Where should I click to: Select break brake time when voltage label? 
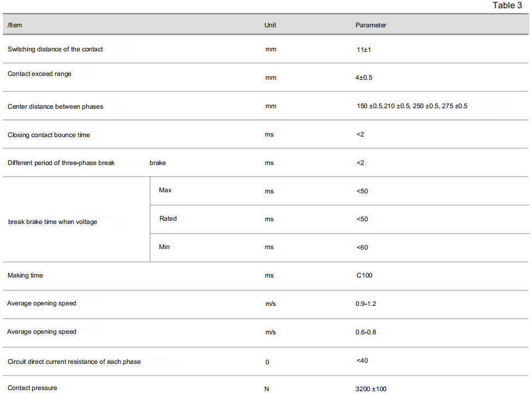(52, 222)
